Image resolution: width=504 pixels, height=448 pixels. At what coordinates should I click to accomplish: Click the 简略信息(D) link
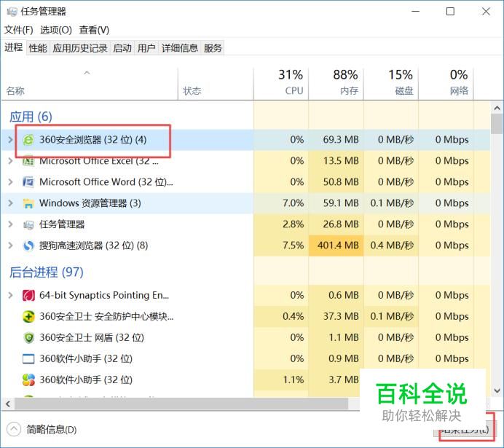(52, 429)
